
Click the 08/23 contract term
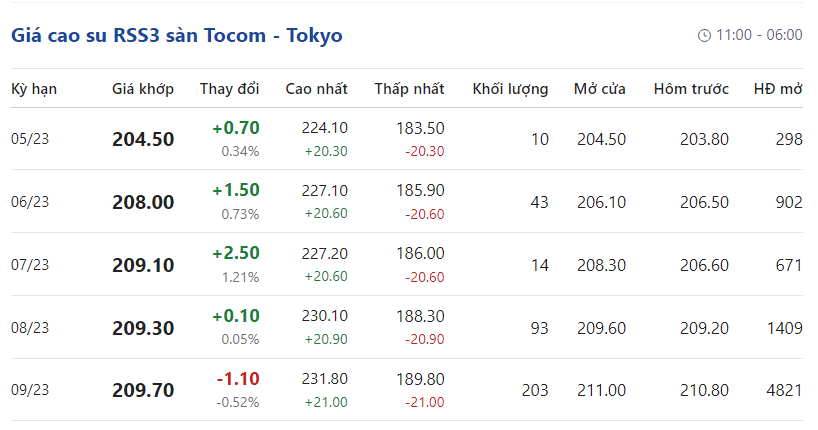[30, 328]
